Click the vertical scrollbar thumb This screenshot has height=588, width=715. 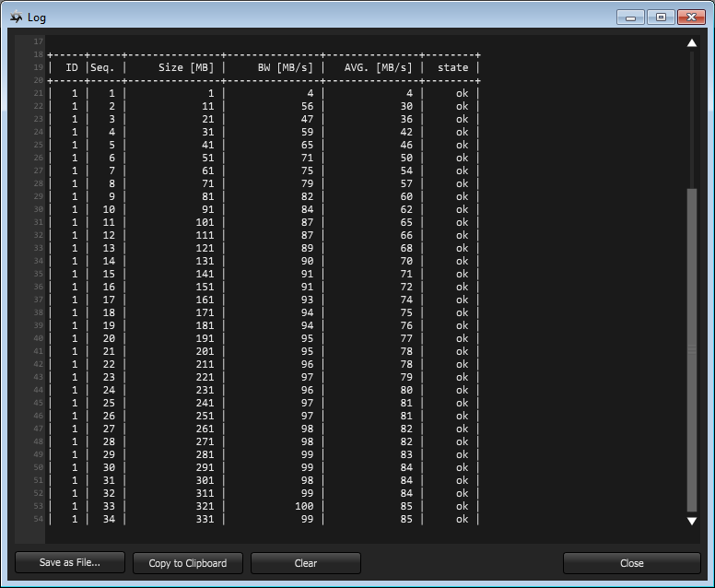coord(692,350)
